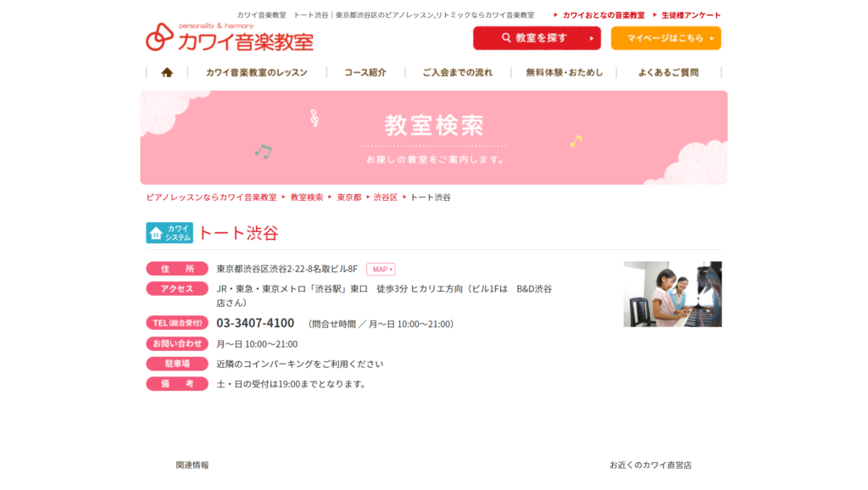Open マイページはこちら orange button
Viewport: 868px width, 490px height.
(666, 38)
